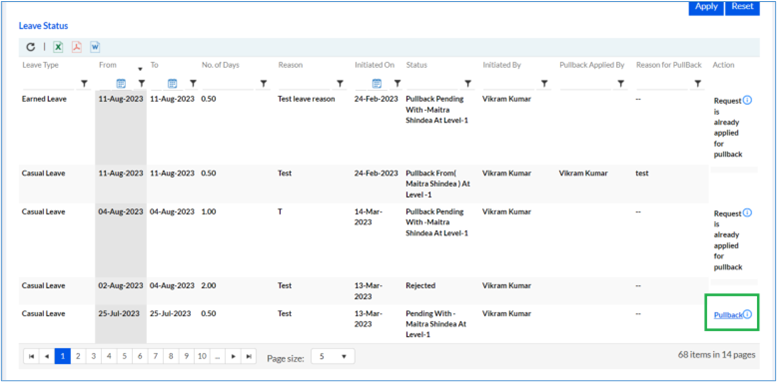Select current page 1 in pager
Screen dimensions: 777x382
[62, 356]
